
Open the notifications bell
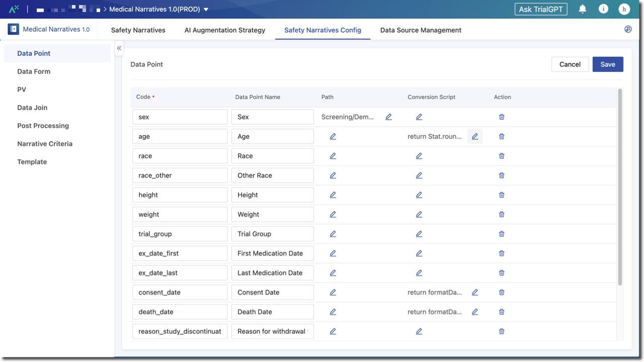(x=583, y=9)
